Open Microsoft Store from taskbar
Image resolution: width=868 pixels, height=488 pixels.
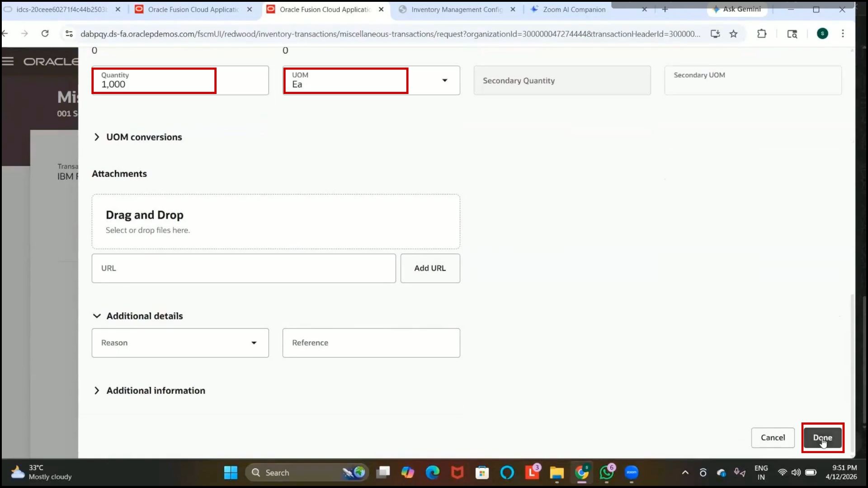pos(482,473)
